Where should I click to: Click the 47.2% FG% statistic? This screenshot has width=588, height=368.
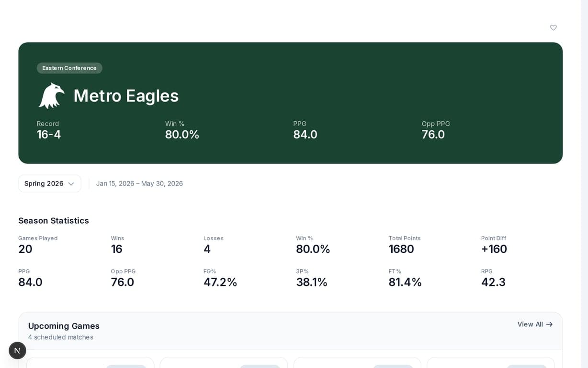(x=220, y=282)
